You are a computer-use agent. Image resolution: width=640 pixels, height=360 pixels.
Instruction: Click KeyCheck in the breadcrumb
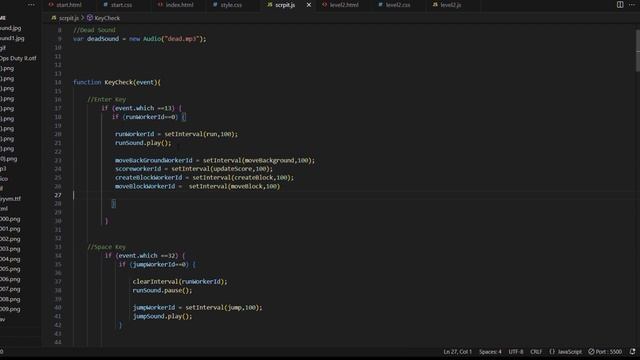[x=107, y=18]
